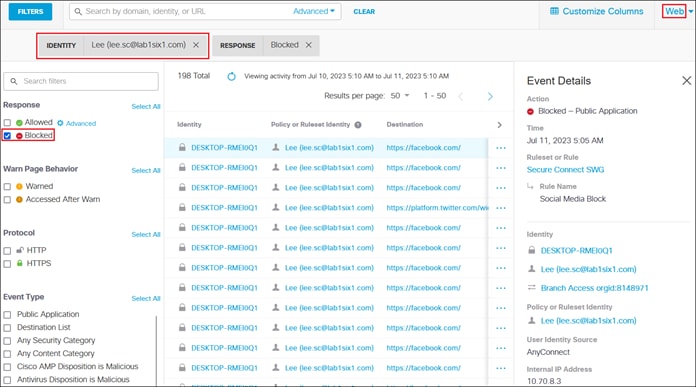Remove the Lee identity filter chip

[196, 45]
